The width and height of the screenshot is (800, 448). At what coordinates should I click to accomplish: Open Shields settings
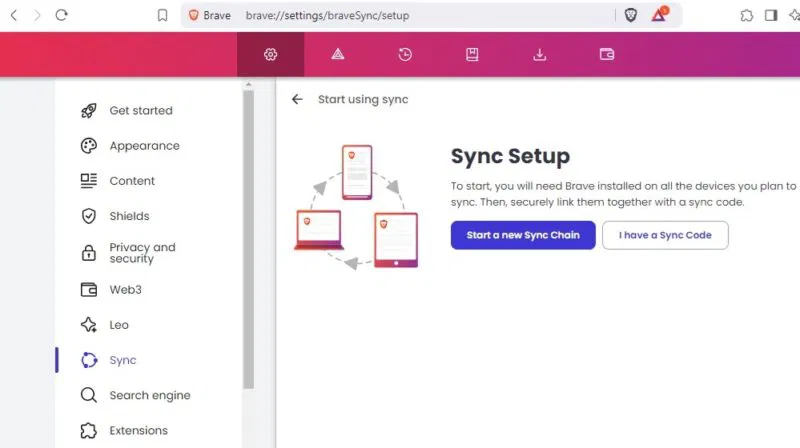130,216
